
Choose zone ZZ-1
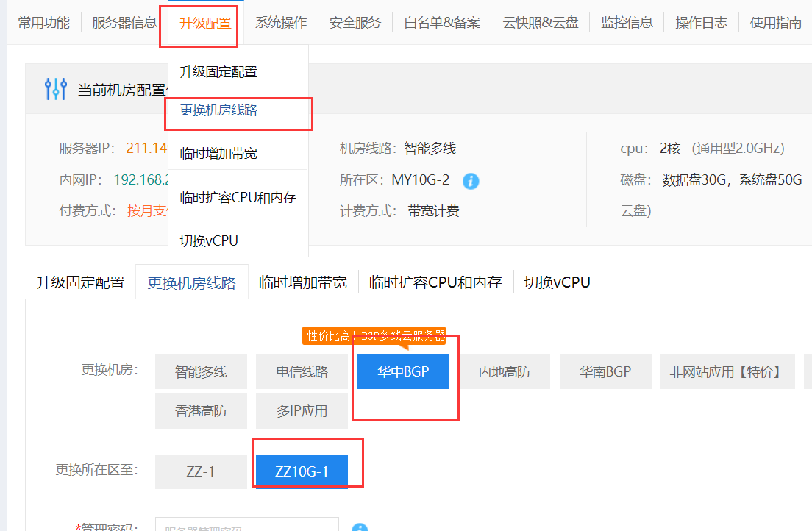pyautogui.click(x=201, y=471)
